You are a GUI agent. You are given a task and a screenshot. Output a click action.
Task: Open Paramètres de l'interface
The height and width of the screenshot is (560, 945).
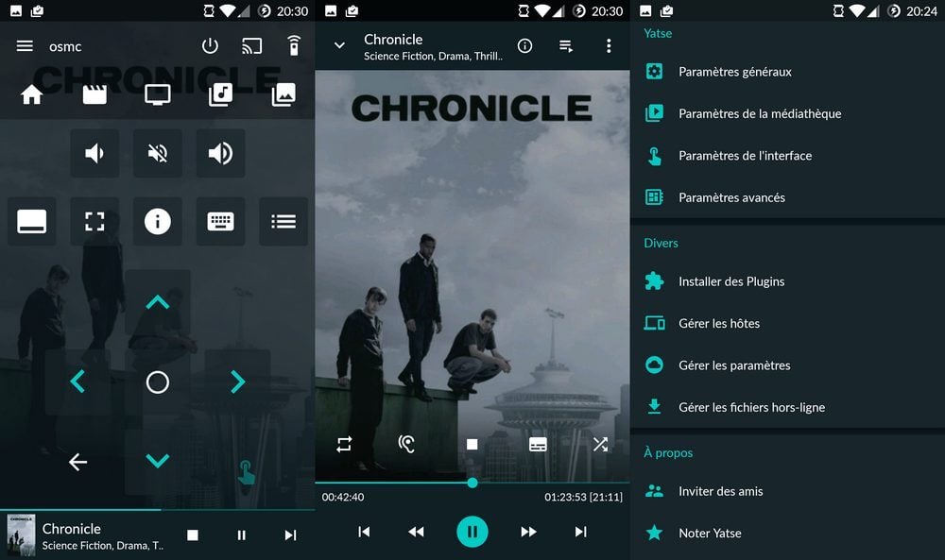(x=788, y=156)
